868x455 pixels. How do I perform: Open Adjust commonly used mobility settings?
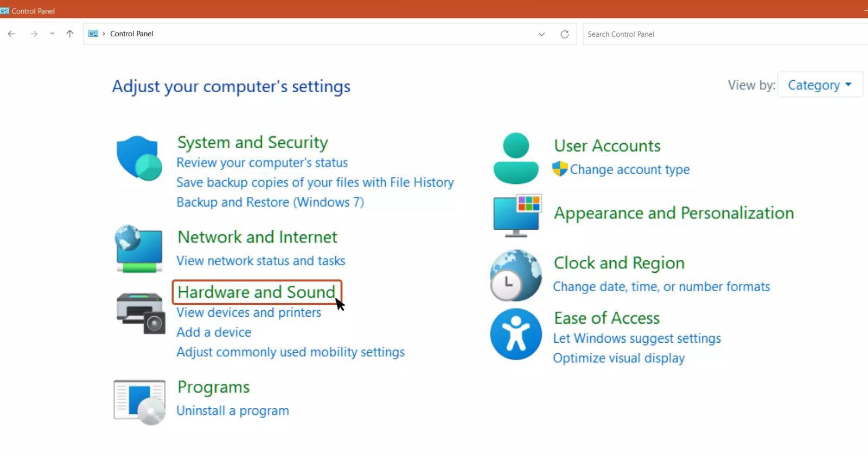291,352
